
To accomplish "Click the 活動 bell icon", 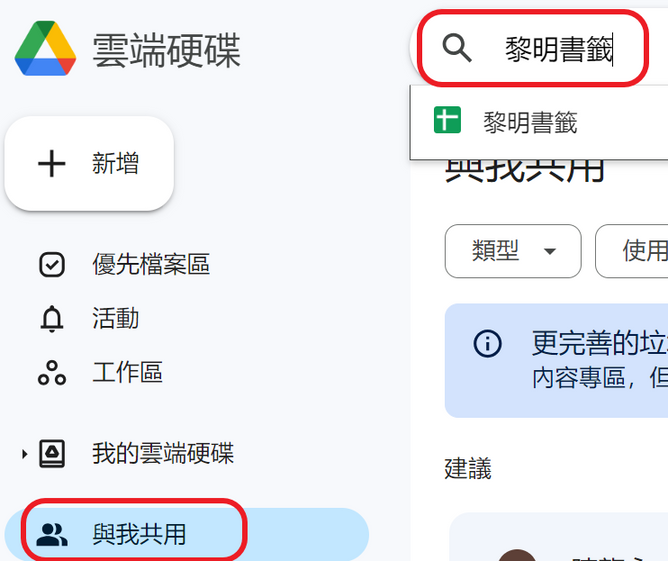I will [x=52, y=319].
